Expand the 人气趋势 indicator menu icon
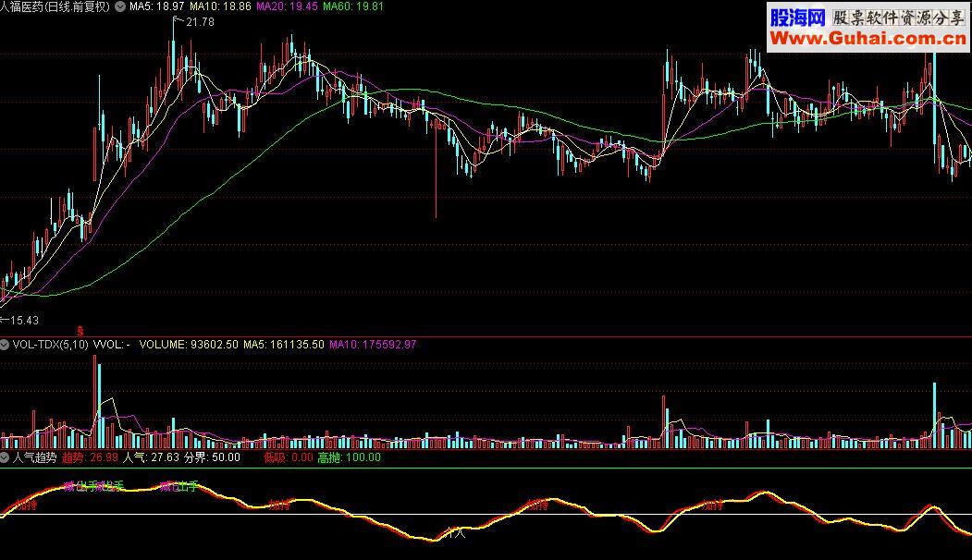This screenshot has height=560, width=972. coord(5,457)
